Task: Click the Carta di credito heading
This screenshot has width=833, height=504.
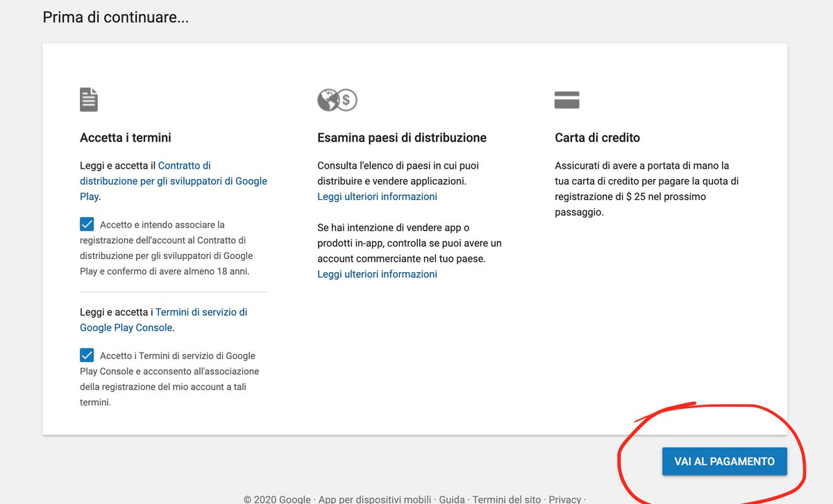Action: coord(598,137)
